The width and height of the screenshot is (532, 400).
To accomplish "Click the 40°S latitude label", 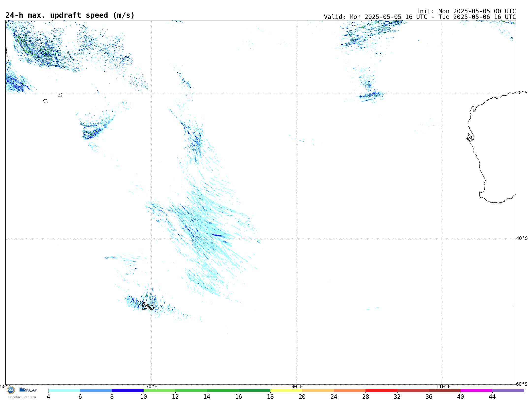I will (522, 238).
